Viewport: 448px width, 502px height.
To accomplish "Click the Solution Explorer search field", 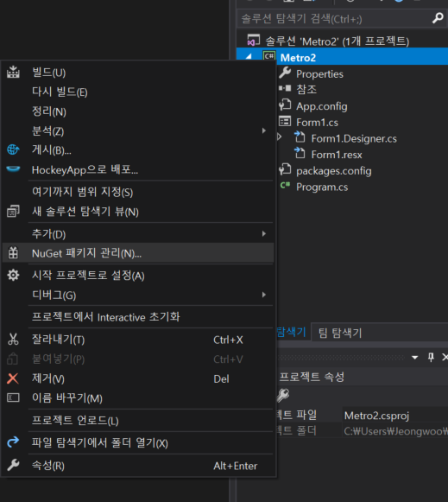I will pos(334,18).
